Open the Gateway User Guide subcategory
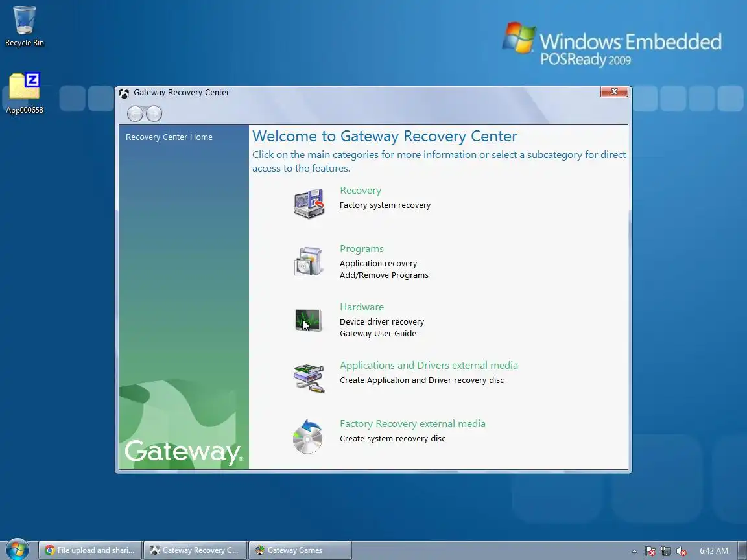 [x=378, y=333]
